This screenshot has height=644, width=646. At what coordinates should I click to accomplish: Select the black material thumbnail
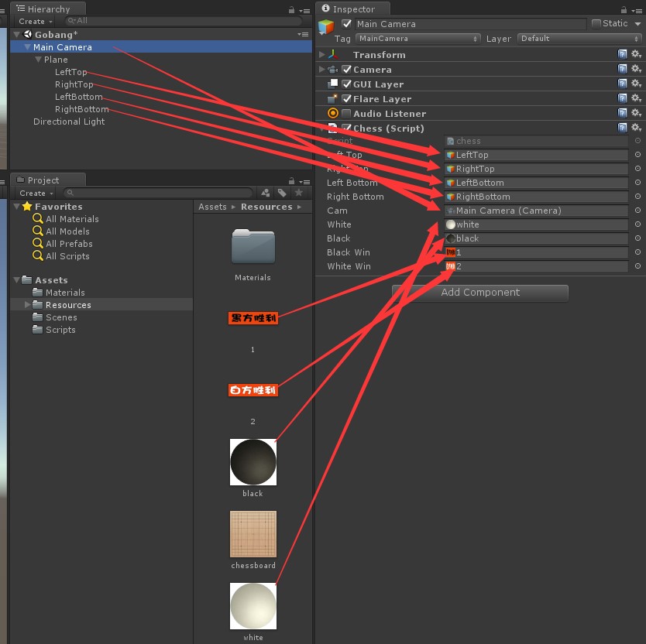coord(253,462)
